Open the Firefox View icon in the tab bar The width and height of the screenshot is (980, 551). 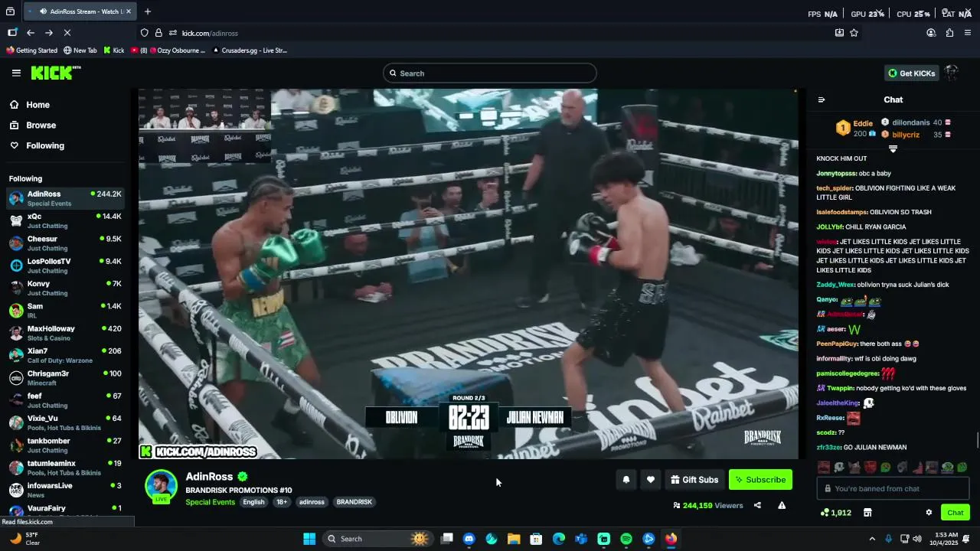pyautogui.click(x=10, y=11)
